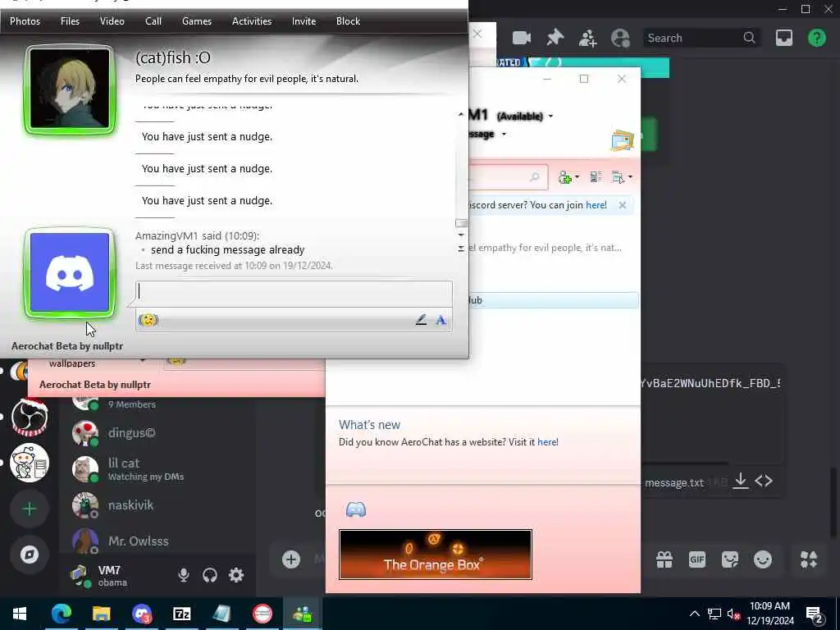
Task: Click the Video menu item
Action: [x=112, y=21]
